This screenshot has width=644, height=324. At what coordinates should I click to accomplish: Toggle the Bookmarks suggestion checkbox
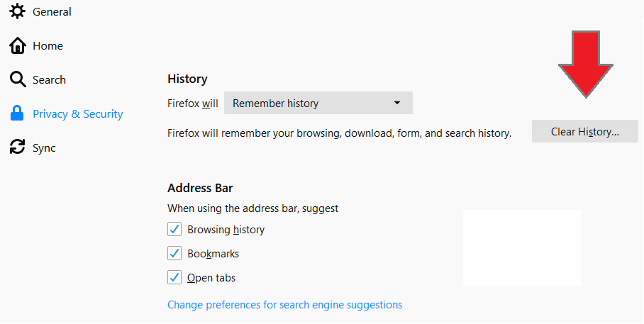tap(174, 253)
